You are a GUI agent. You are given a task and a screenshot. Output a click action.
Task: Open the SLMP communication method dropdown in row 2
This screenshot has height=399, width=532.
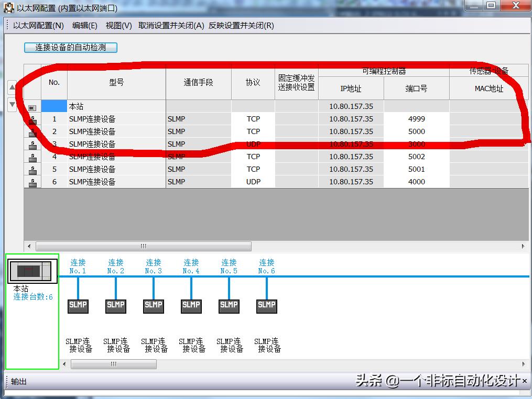coord(199,131)
